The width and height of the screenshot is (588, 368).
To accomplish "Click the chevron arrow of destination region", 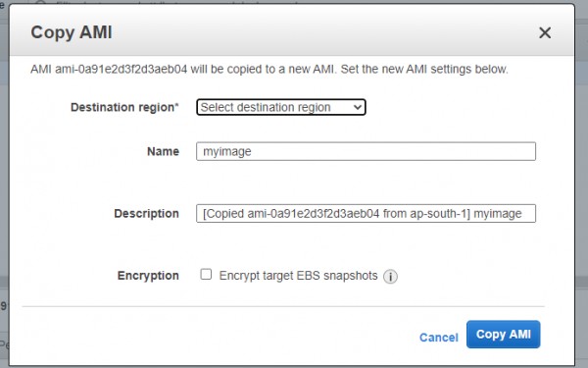I will (358, 107).
